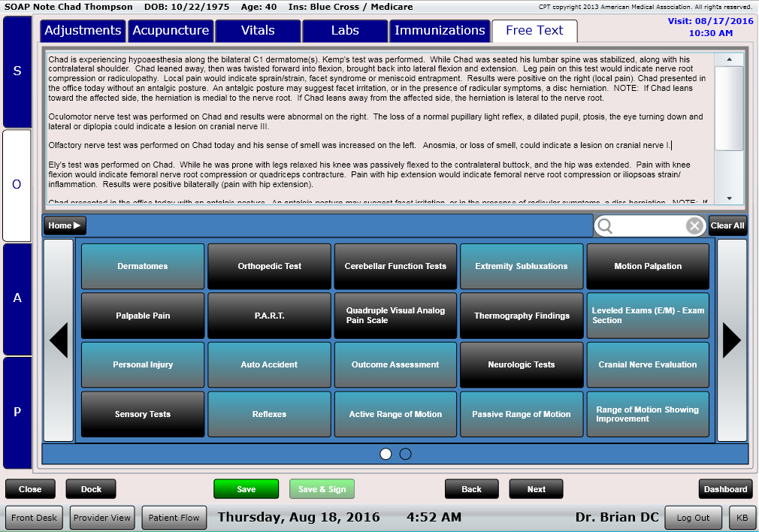759x532 pixels.
Task: Select the Subjective S section tab
Action: click(x=17, y=71)
